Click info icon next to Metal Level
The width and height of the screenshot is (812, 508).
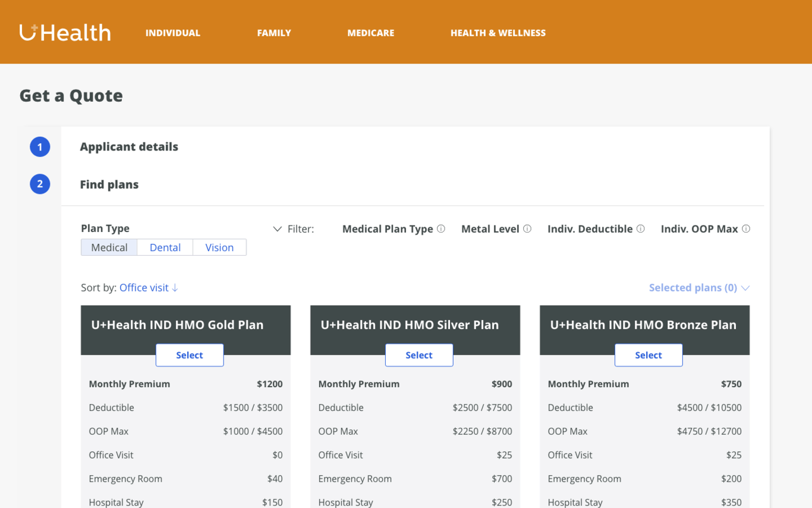pyautogui.click(x=527, y=228)
